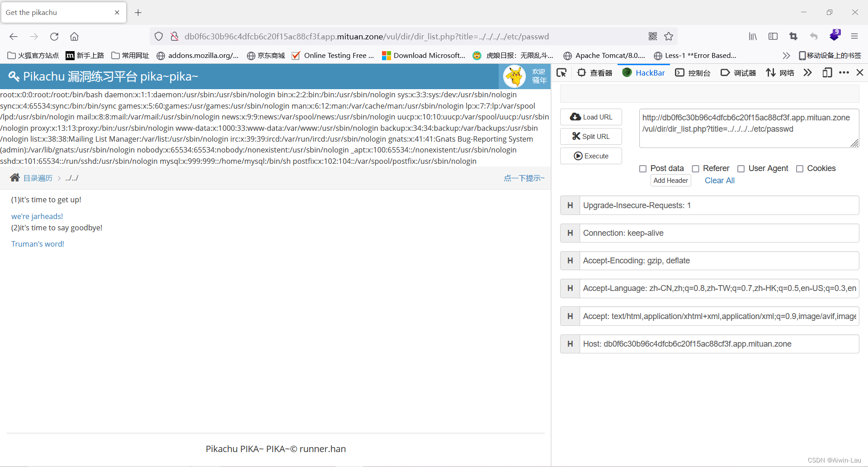Screen dimensions: 868x467
Task: Bookmark this page with the star
Action: [669, 37]
